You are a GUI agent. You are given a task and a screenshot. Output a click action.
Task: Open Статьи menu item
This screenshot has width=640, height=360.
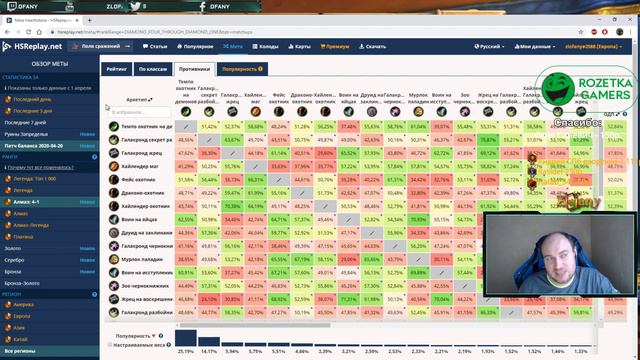[155, 47]
